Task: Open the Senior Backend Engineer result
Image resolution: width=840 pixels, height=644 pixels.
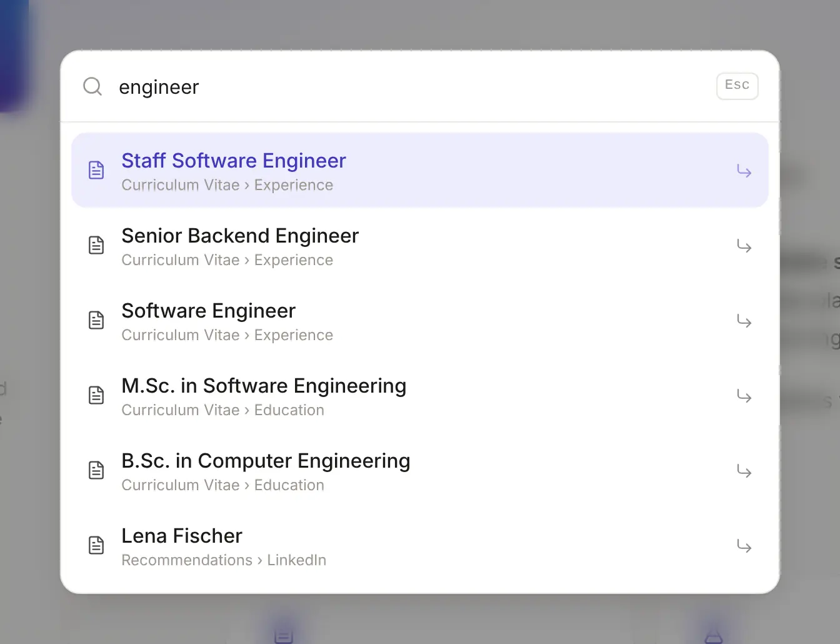Action: pyautogui.click(x=420, y=245)
